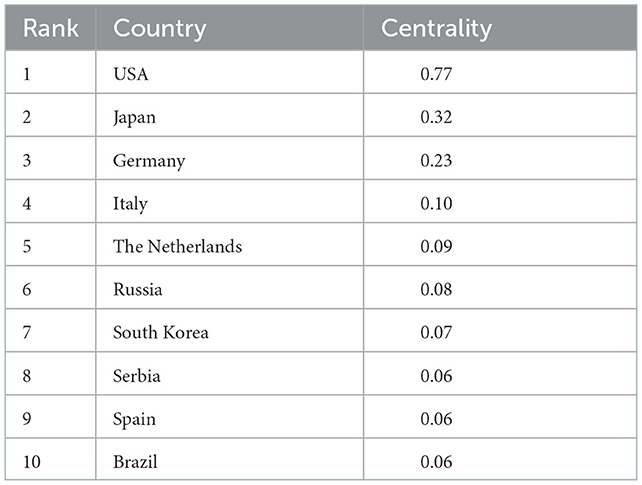Click The Netherlands cell
642x485 pixels.
coord(177,247)
